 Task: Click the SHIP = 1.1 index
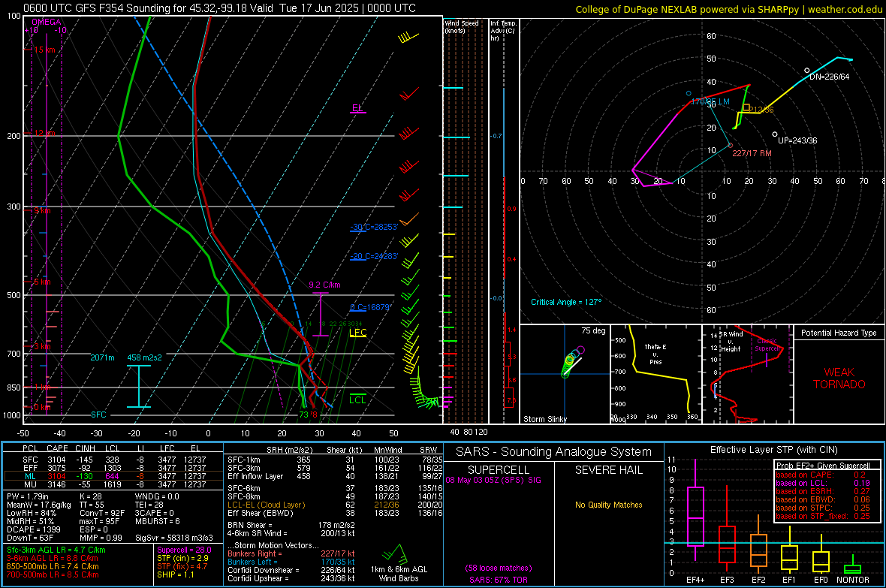coord(175,574)
